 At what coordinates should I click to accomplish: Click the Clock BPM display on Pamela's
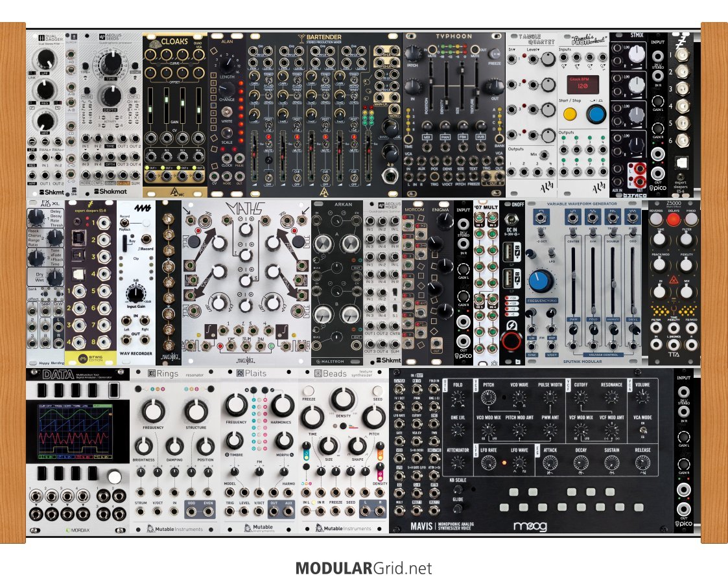coord(583,84)
